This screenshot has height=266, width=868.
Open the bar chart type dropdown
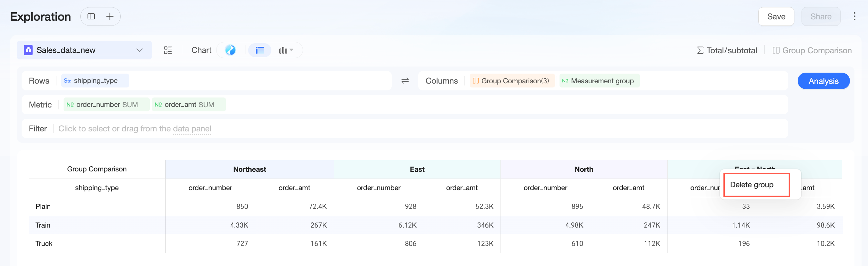coord(286,50)
